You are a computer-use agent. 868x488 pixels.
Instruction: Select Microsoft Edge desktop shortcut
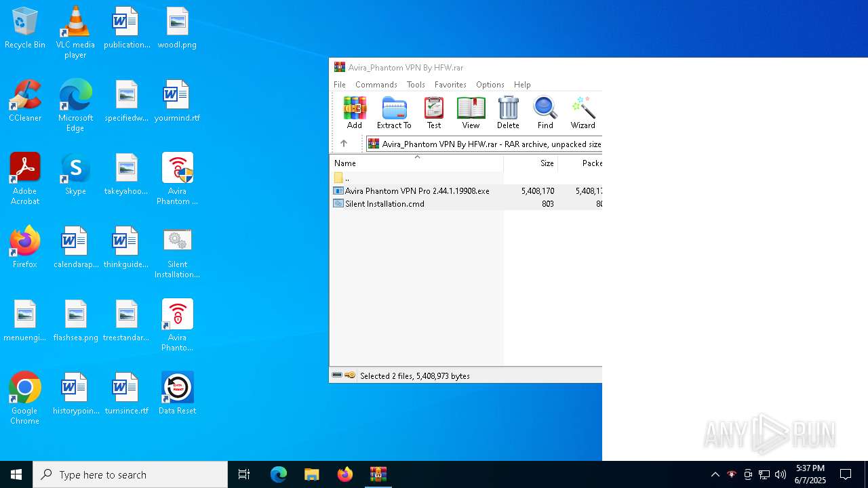(75, 106)
